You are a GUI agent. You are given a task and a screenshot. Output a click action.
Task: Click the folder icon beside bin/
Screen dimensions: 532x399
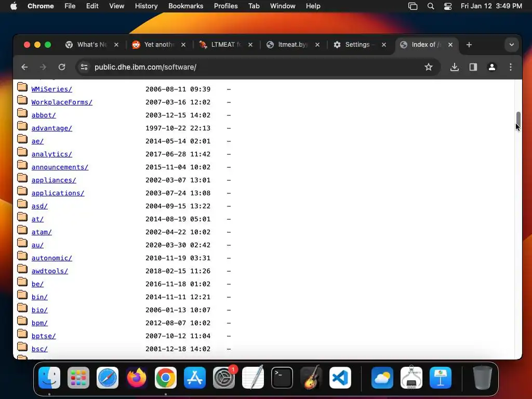pyautogui.click(x=22, y=295)
